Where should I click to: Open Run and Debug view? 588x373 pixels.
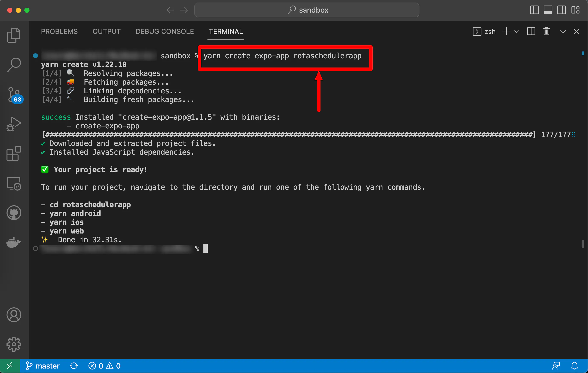tap(14, 124)
